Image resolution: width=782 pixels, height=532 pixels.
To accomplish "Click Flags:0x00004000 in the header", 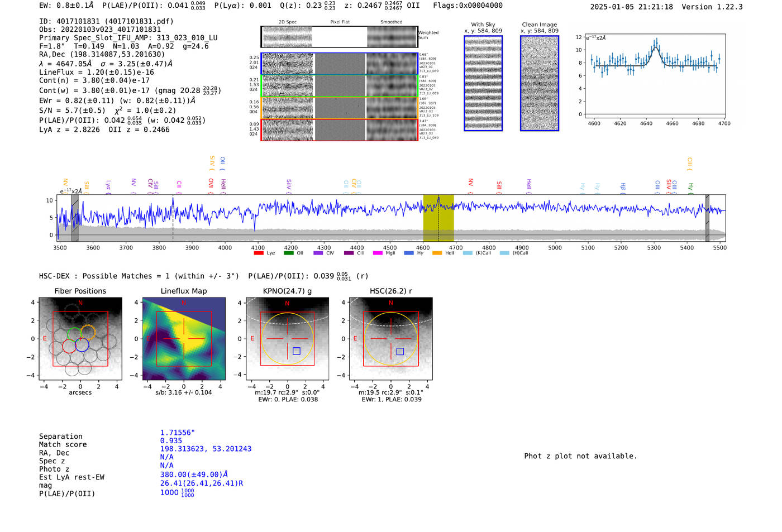I will coord(468,6).
